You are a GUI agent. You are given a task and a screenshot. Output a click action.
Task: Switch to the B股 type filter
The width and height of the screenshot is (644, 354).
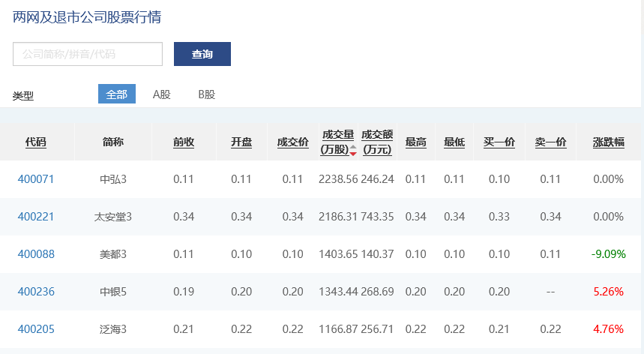pos(206,94)
